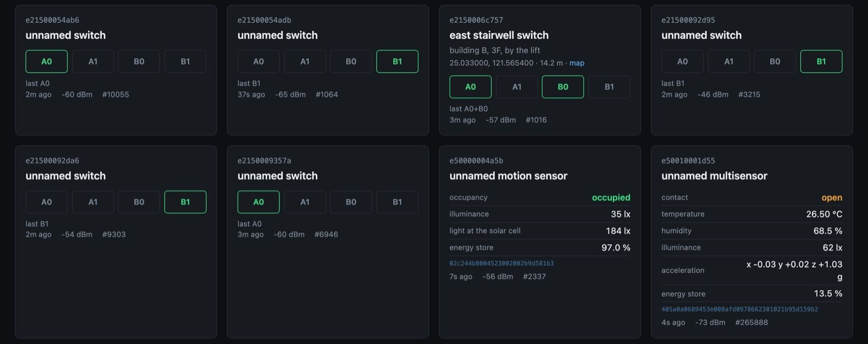The height and width of the screenshot is (344, 868).
Task: Click raw payload 02c244b8004523002002b9d581b3
Action: [502, 263]
